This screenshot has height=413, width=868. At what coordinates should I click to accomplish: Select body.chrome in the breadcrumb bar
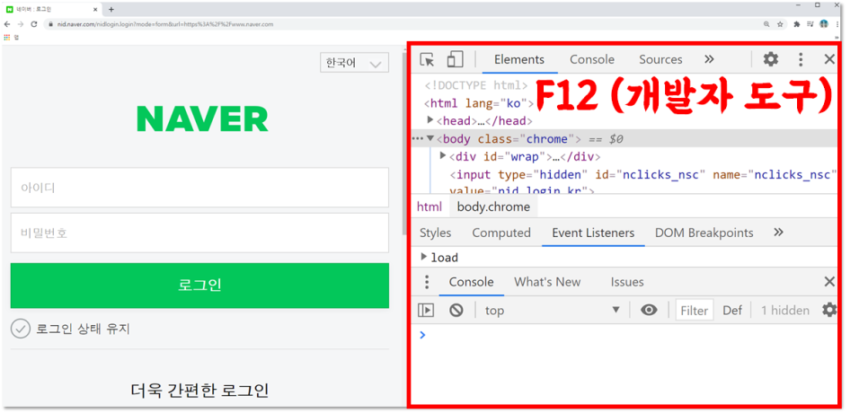493,206
